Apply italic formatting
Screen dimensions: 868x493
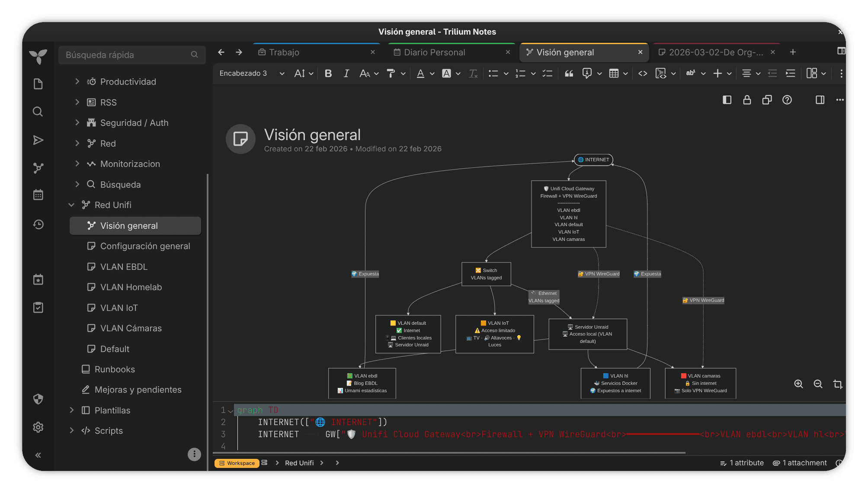point(346,74)
